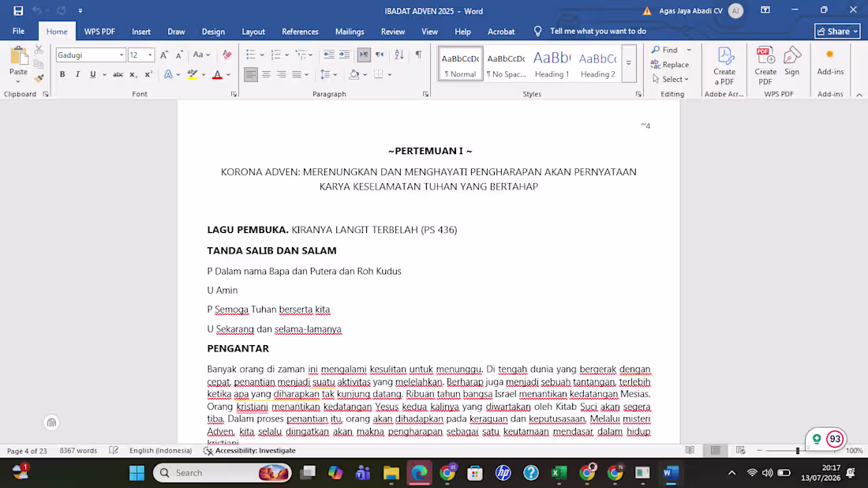Align paragraph text to the right
The width and height of the screenshot is (868, 488).
[x=281, y=74]
